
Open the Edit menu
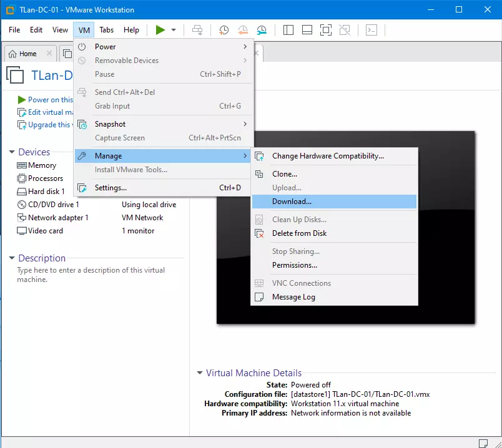pyautogui.click(x=36, y=30)
